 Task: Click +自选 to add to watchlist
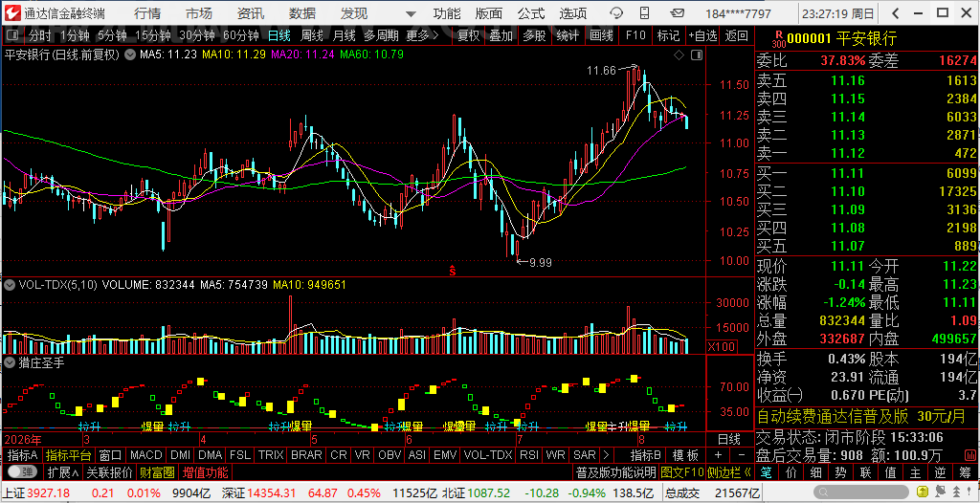(x=703, y=35)
